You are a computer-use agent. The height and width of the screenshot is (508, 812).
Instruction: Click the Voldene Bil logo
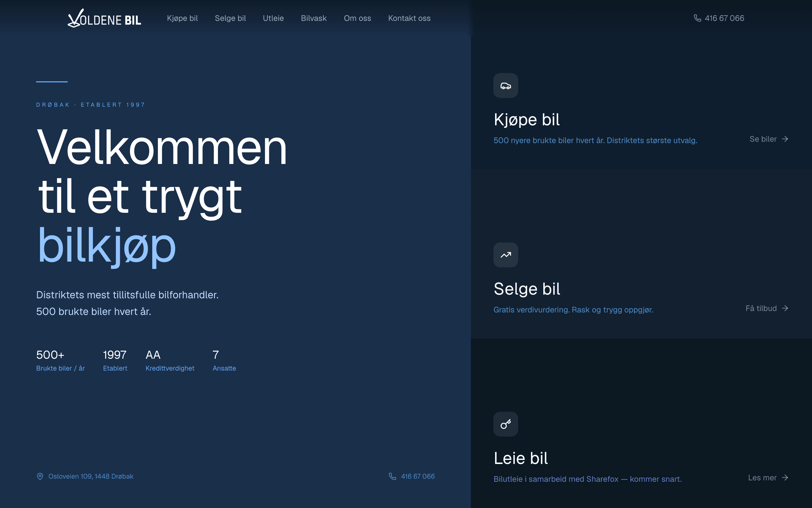[x=104, y=18]
